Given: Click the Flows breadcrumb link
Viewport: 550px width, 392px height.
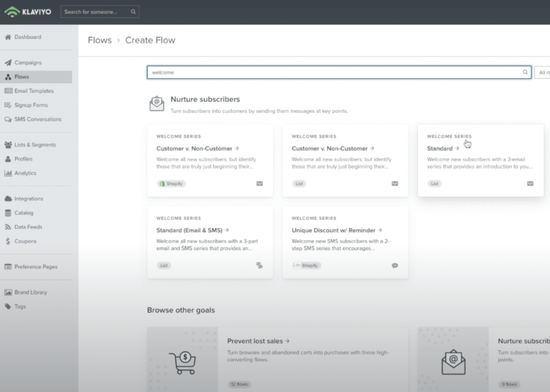Looking at the screenshot, I should (99, 40).
